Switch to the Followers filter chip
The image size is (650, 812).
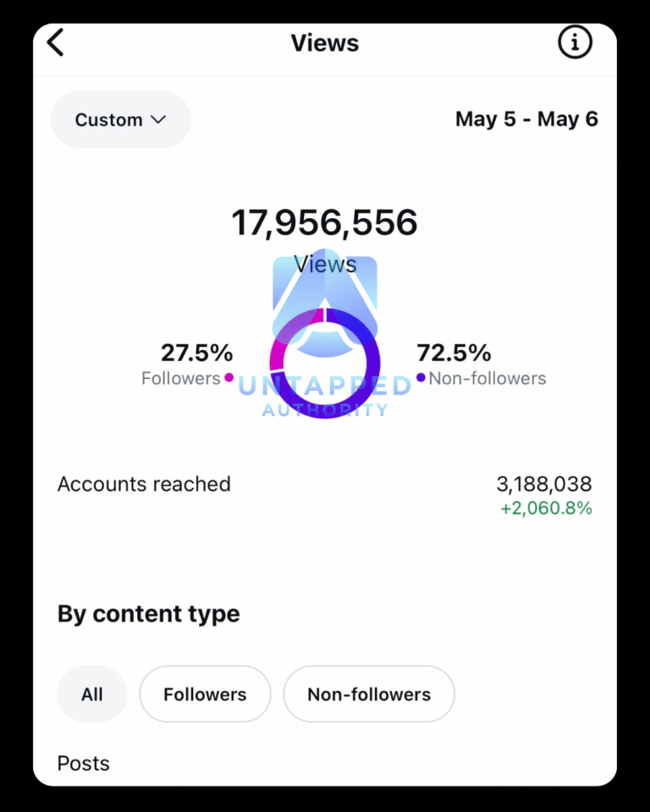point(205,694)
